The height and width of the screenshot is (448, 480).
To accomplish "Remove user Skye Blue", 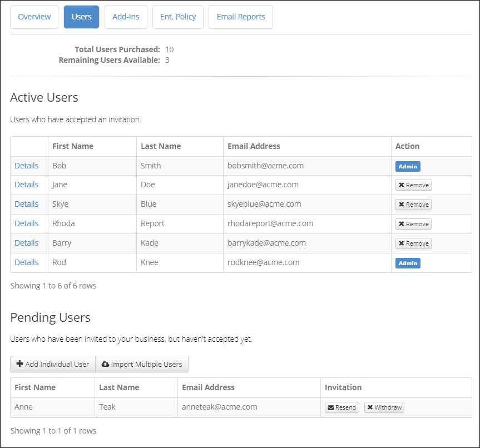I will click(x=413, y=205).
